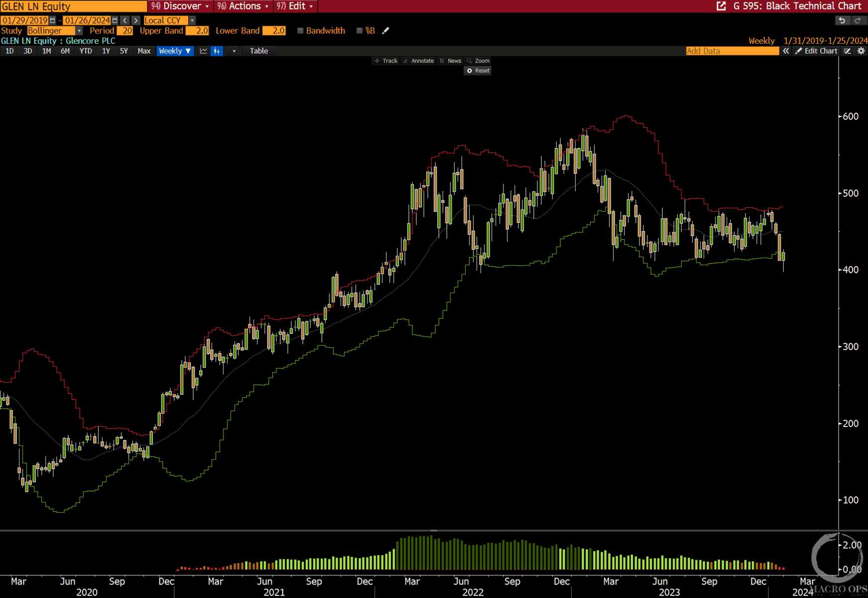The width and height of the screenshot is (868, 598).
Task: Activate the Track crosshair tool
Action: point(386,61)
